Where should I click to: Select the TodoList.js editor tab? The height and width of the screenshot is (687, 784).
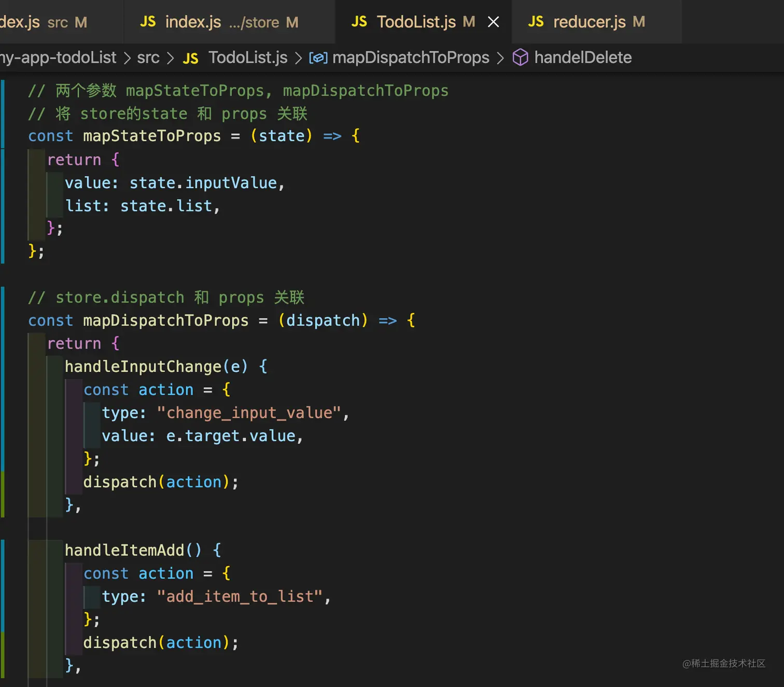(x=423, y=22)
